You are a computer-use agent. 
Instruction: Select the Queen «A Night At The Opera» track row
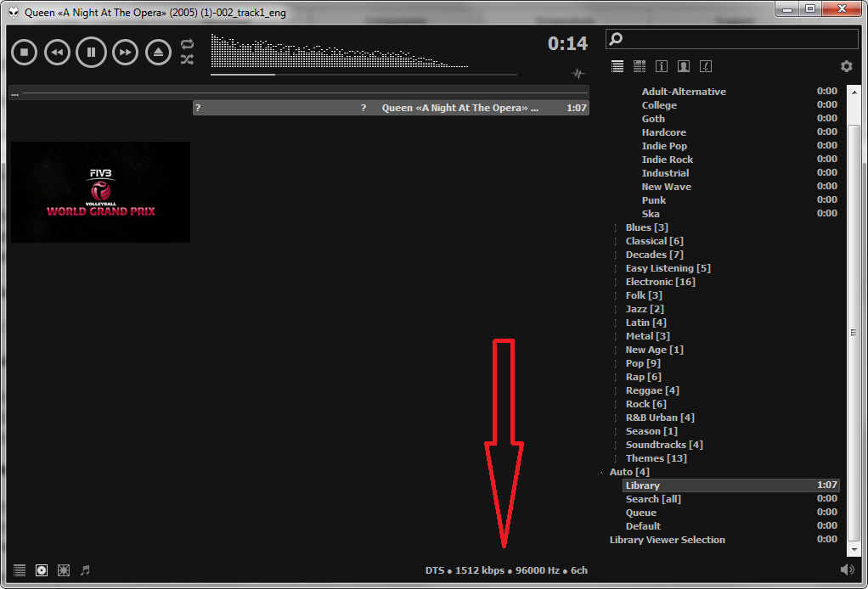[x=391, y=108]
